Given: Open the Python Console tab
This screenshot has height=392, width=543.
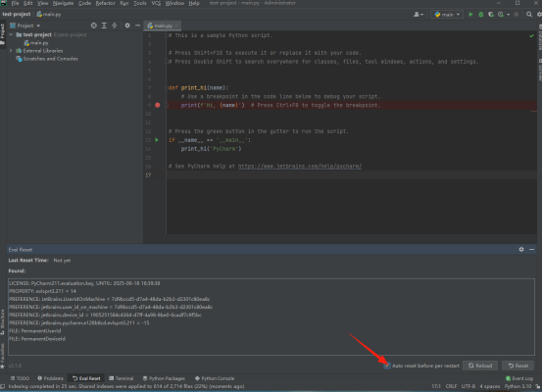Looking at the screenshot, I should [215, 378].
